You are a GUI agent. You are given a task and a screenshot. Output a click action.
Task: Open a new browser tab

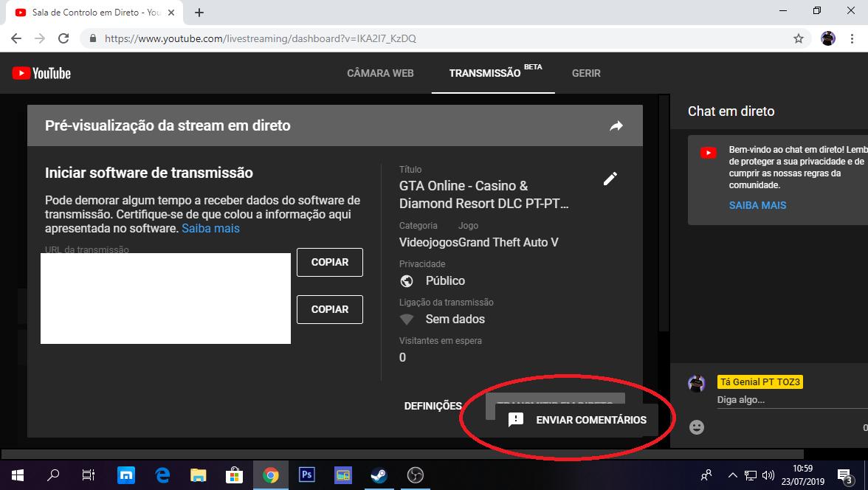(199, 13)
